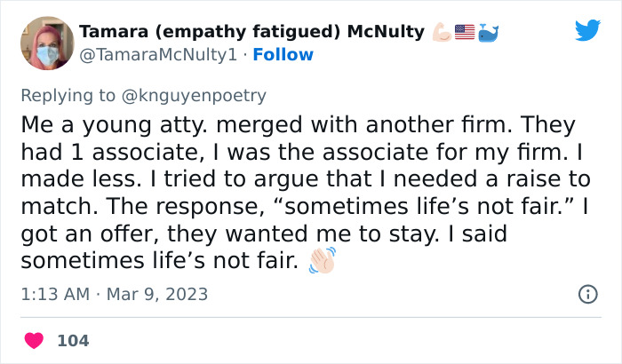Click the waving hand emoji ending the tweet
The image size is (622, 364).
point(320,261)
